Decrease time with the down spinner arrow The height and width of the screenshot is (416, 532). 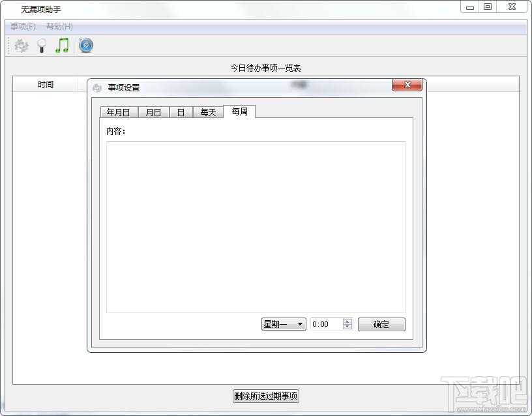pyautogui.click(x=347, y=327)
